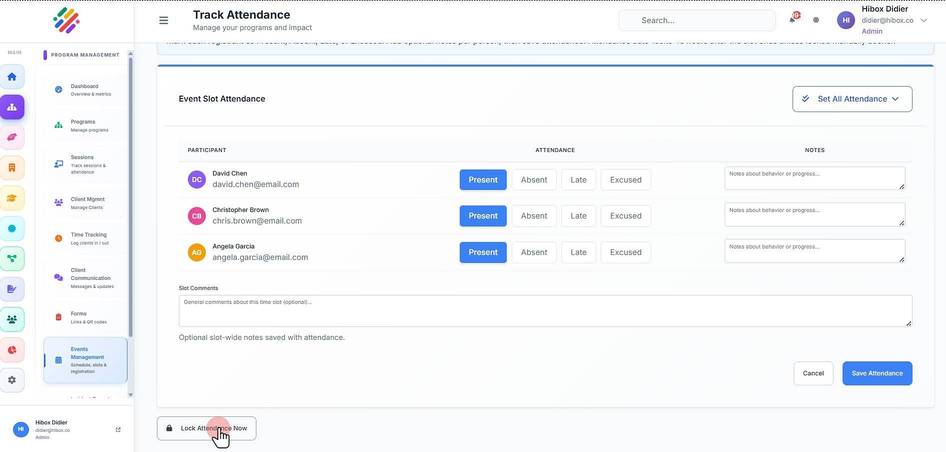Click the Cancel button
Image resolution: width=946 pixels, height=452 pixels.
813,374
